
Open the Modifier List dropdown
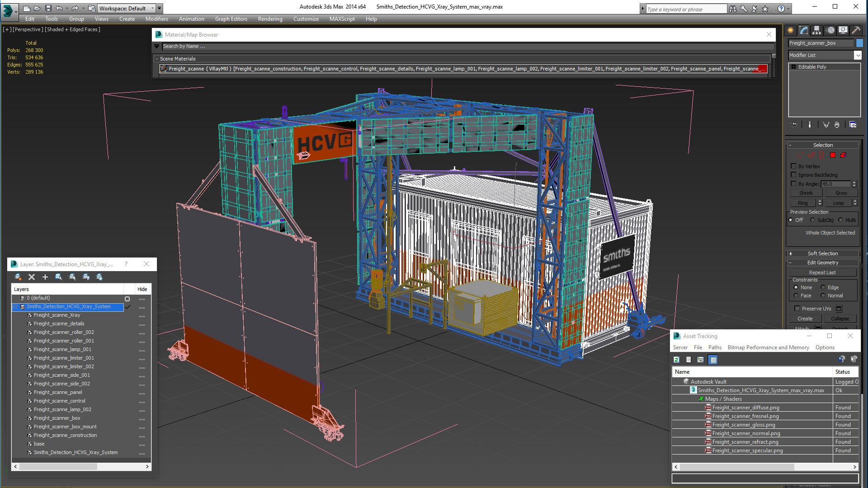click(x=858, y=55)
